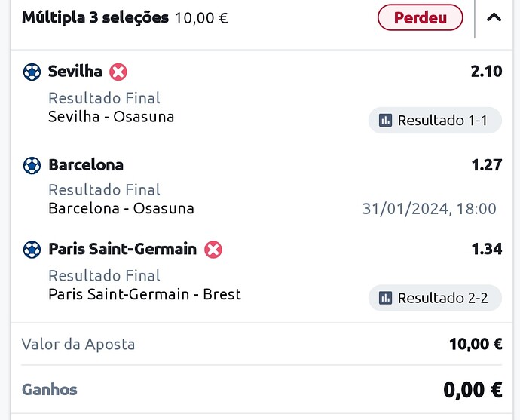Click the Ganhos 0,00 € amount
Viewport: 520px width, 420px height.
[473, 390]
